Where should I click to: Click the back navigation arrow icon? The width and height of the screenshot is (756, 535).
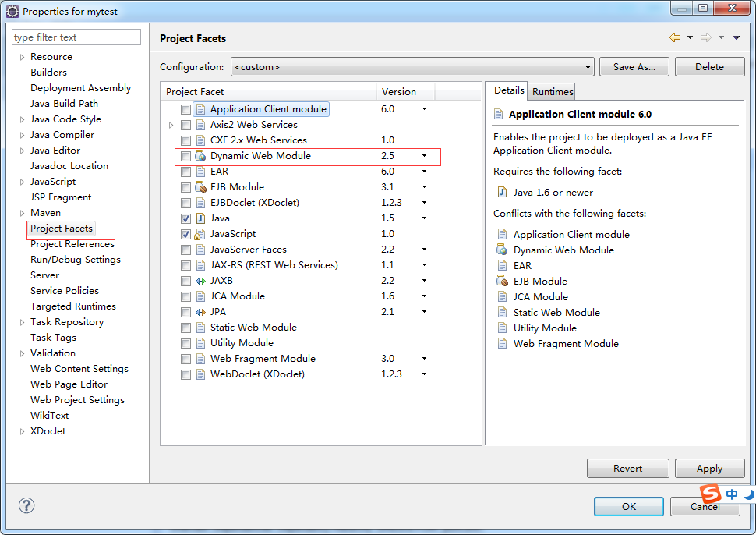click(675, 37)
